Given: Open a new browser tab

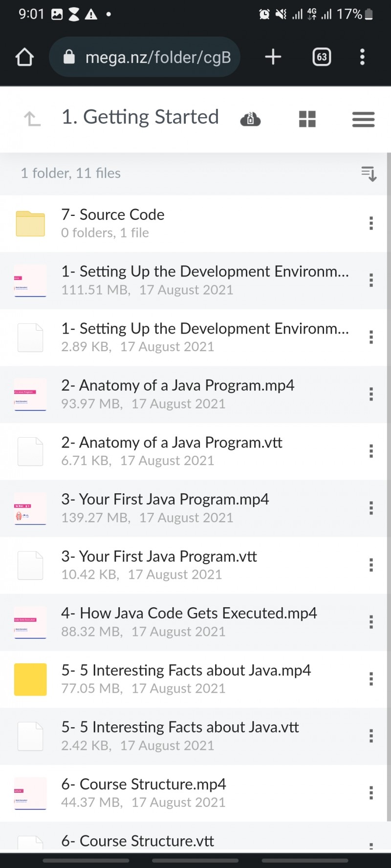Looking at the screenshot, I should 273,57.
